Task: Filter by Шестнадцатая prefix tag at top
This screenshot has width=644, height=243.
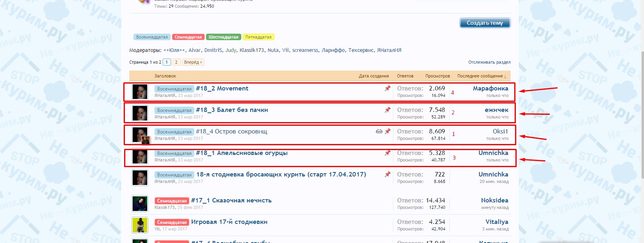Action: point(223,37)
